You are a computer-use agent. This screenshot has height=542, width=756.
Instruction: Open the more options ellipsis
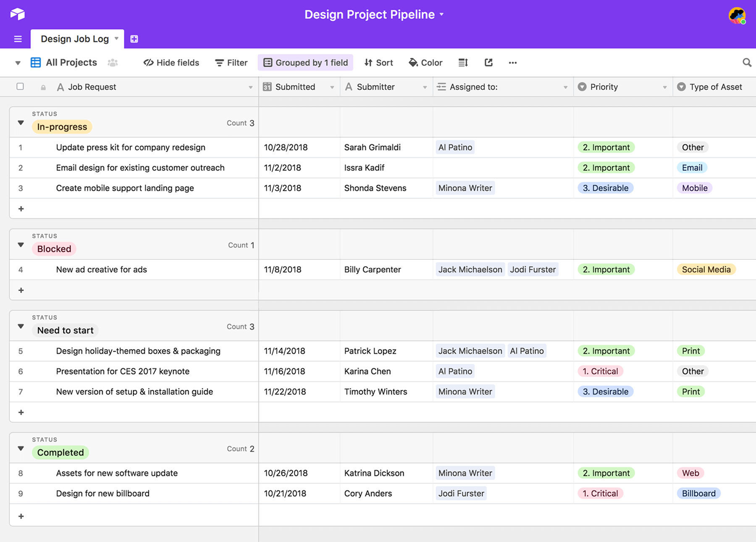click(512, 63)
